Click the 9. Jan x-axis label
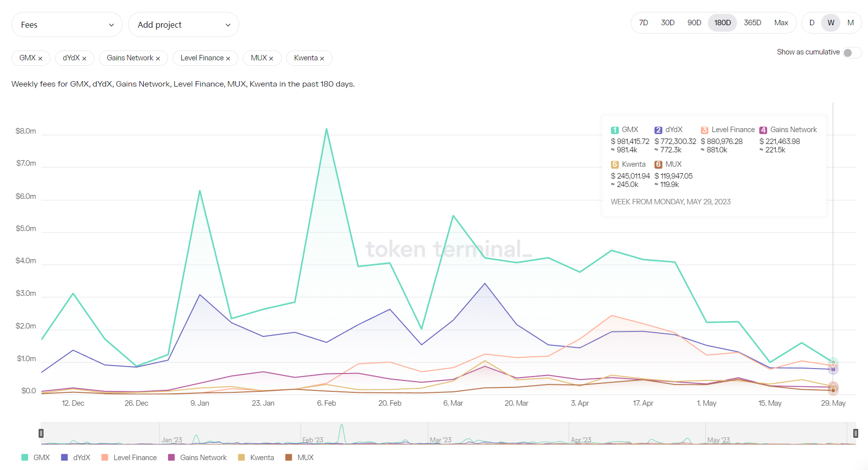 pos(200,403)
